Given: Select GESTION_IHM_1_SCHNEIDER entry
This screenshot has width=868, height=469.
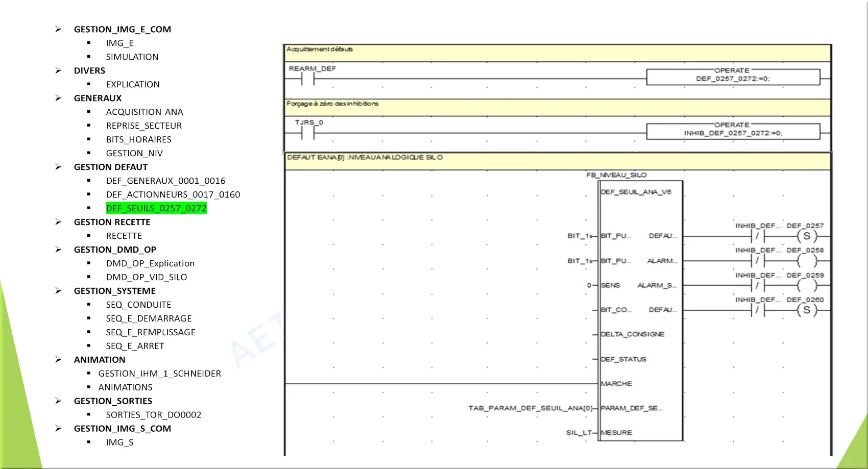Looking at the screenshot, I should 160,374.
